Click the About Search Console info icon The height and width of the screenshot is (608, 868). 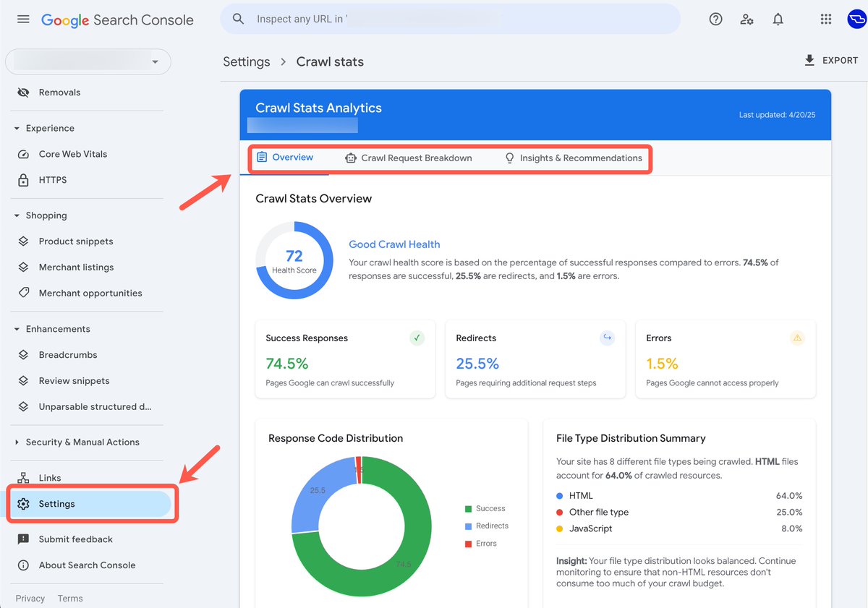23,565
